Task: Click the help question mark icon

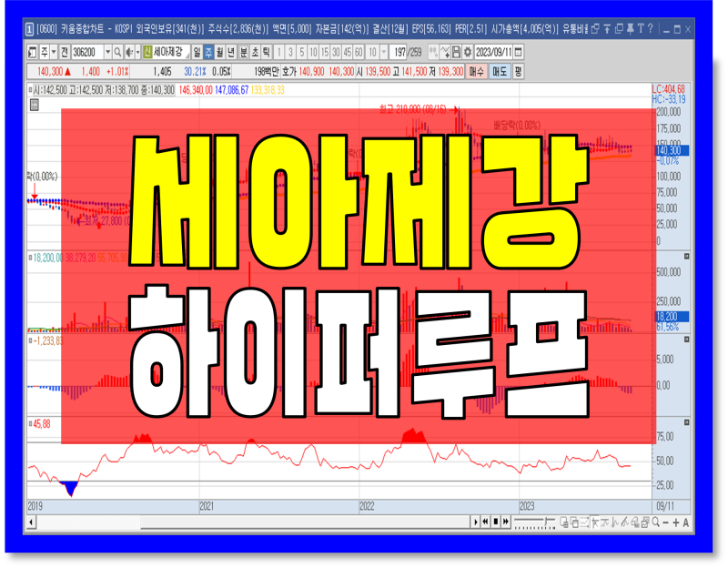Action: point(651,29)
